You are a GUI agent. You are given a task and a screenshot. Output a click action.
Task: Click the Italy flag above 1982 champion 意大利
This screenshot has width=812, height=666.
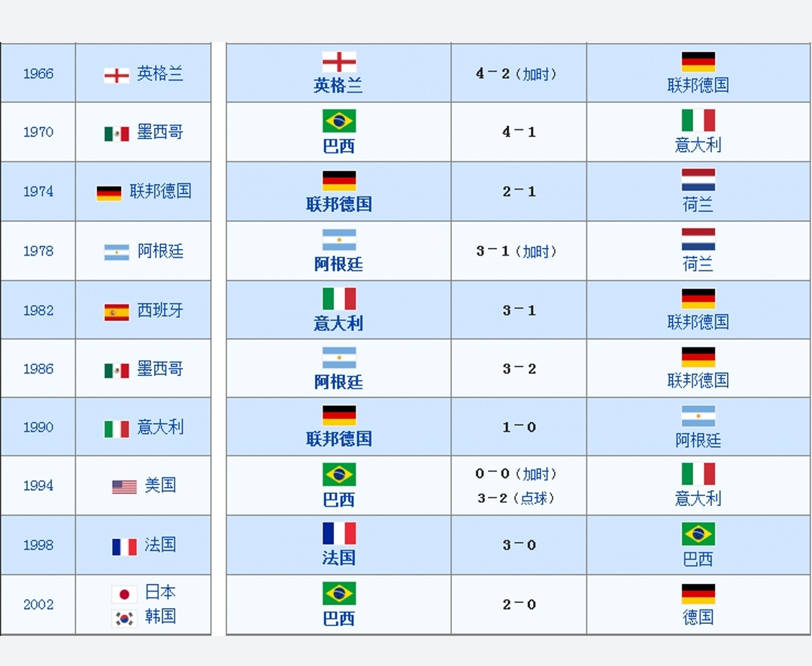[x=339, y=298]
